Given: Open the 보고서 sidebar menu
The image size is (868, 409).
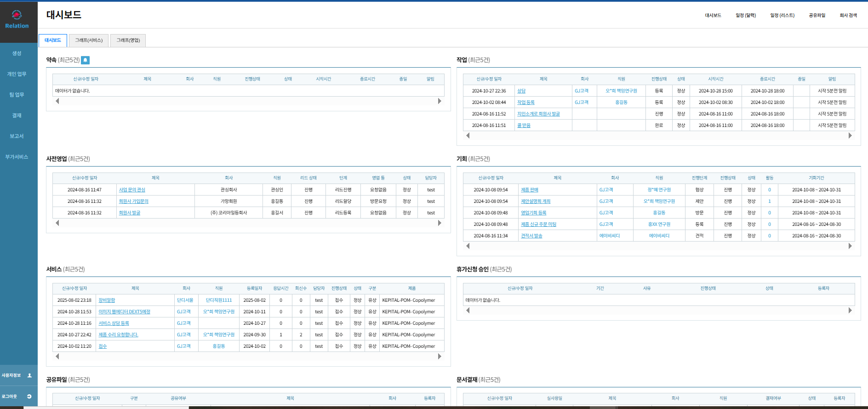Looking at the screenshot, I should pyautogui.click(x=17, y=136).
